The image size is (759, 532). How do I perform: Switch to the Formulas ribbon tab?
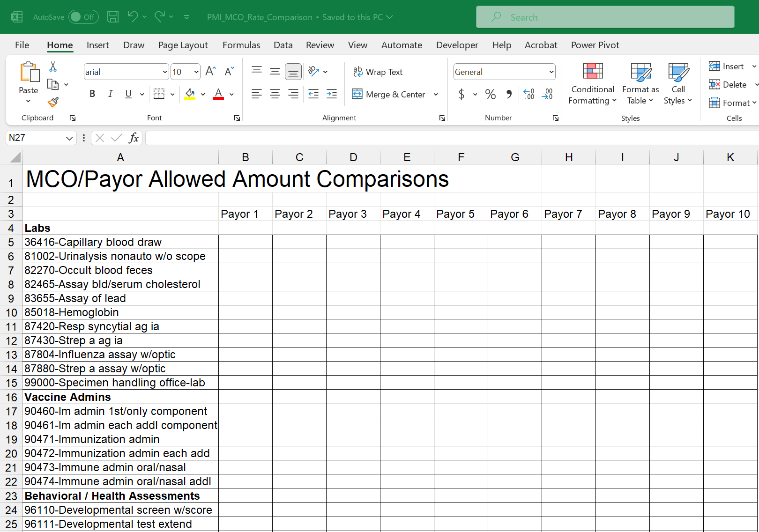(x=241, y=45)
